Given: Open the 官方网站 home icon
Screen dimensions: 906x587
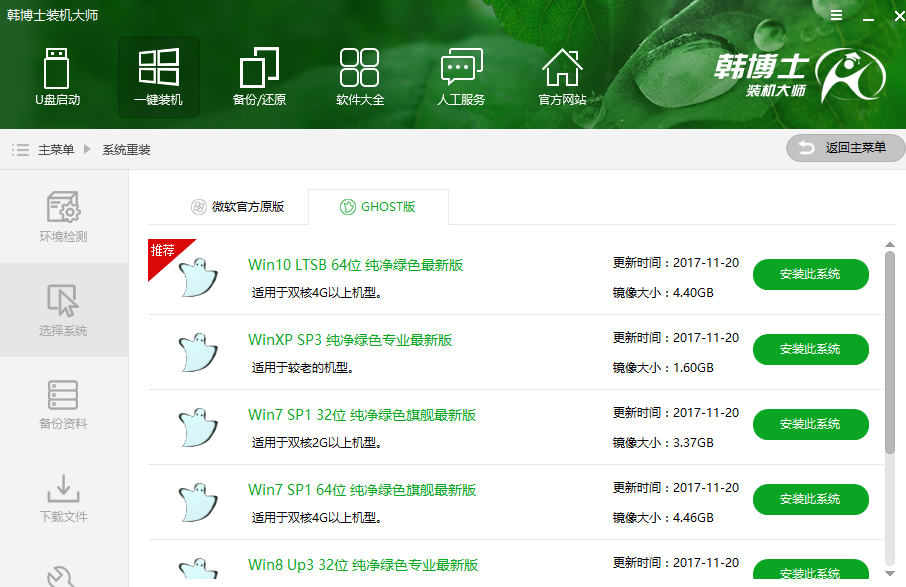Looking at the screenshot, I should pos(562,77).
